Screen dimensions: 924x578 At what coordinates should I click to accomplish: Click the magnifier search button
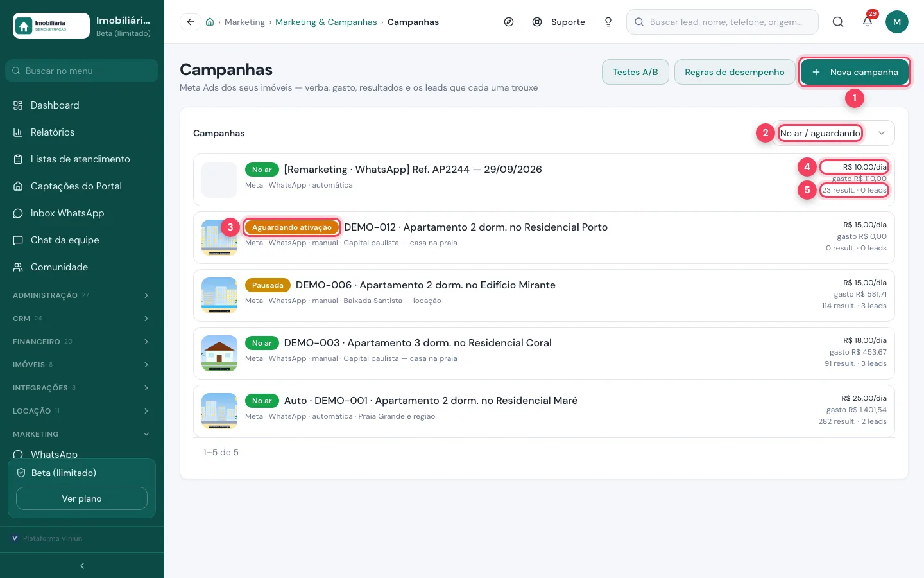click(838, 22)
